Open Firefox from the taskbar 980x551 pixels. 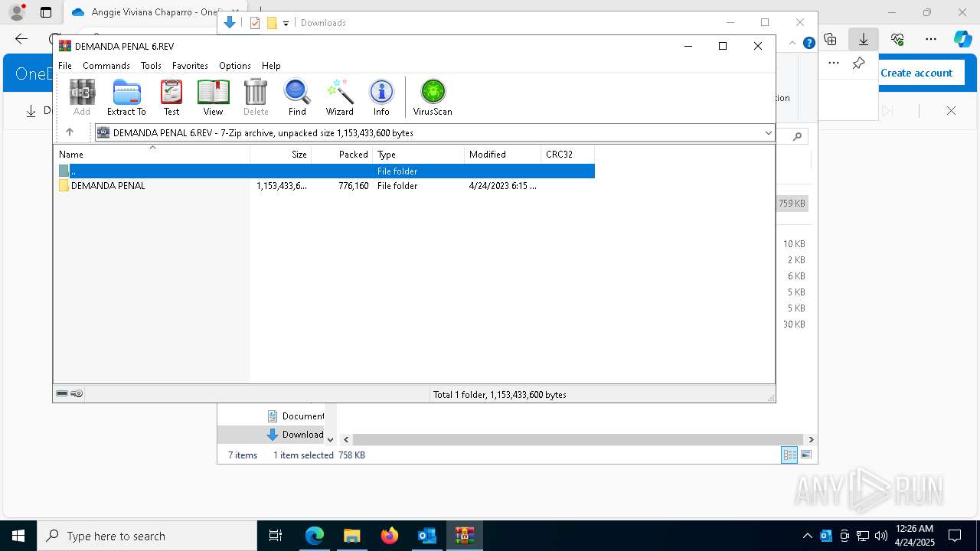[x=390, y=536]
